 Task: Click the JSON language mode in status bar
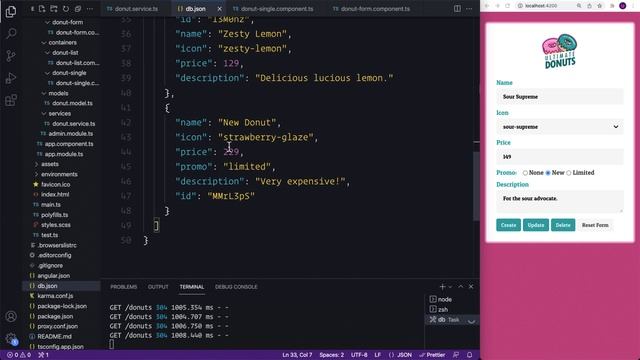tap(400, 355)
